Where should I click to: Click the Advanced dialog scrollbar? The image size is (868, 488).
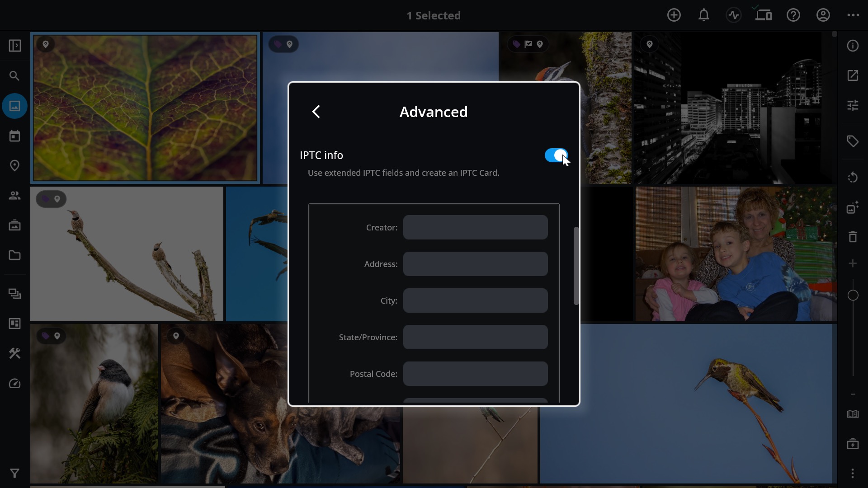576,266
